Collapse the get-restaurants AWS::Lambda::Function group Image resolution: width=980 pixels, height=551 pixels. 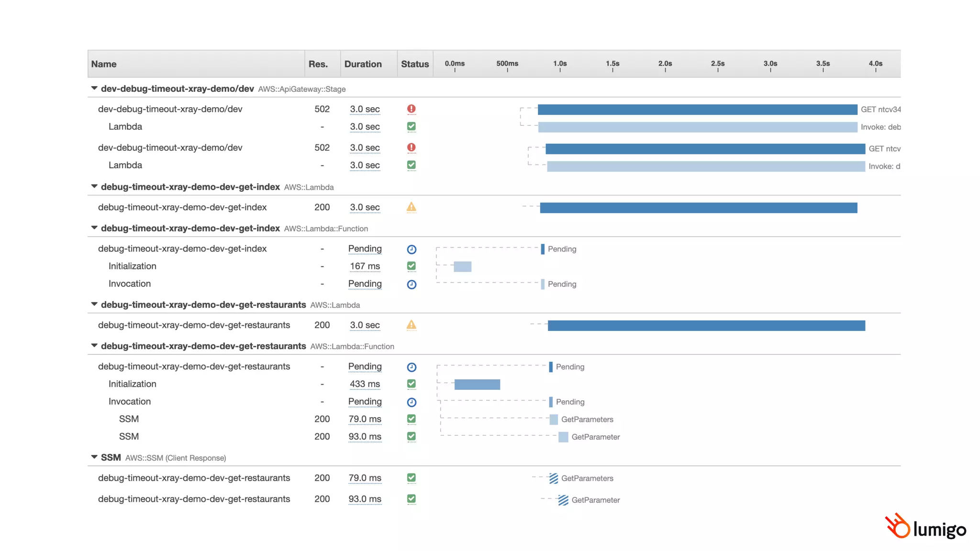[94, 346]
